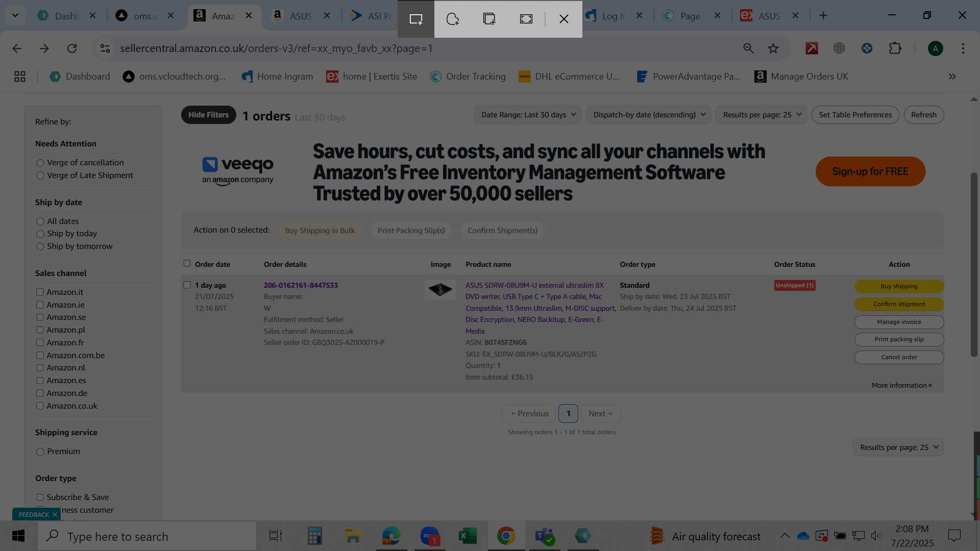The height and width of the screenshot is (551, 980).
Task: Select Ship by tomorrow radio
Action: point(40,247)
